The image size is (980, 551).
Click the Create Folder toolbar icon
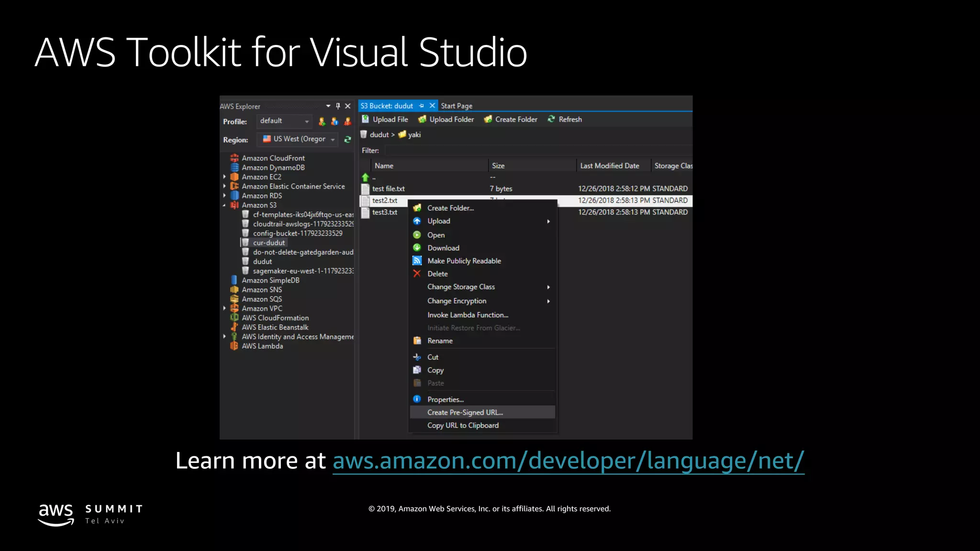click(488, 119)
